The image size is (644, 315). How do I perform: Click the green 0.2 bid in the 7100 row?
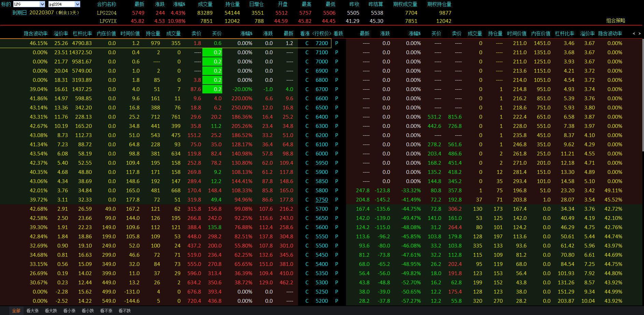pos(212,52)
